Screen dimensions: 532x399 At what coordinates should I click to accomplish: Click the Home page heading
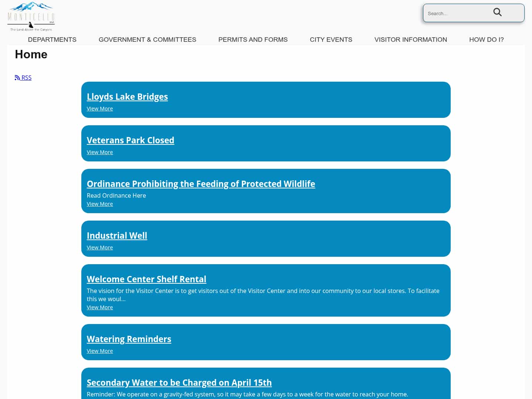[x=31, y=54]
